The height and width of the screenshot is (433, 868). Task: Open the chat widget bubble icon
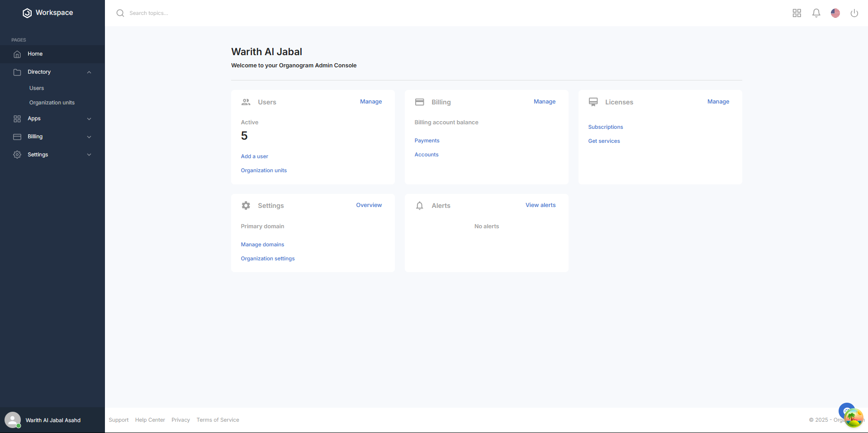(846, 410)
